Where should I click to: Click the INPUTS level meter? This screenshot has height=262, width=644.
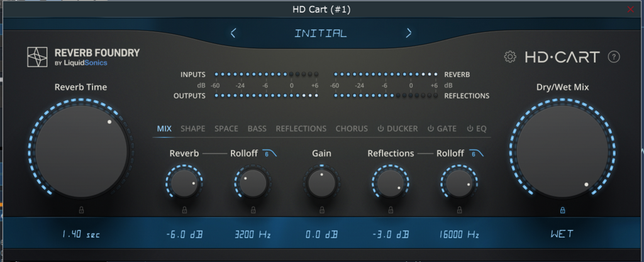pyautogui.click(x=267, y=75)
